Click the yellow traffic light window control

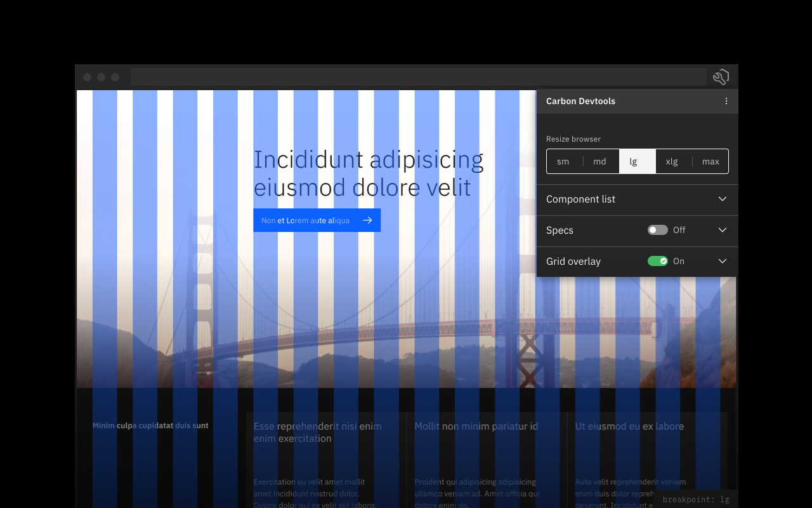coord(101,76)
